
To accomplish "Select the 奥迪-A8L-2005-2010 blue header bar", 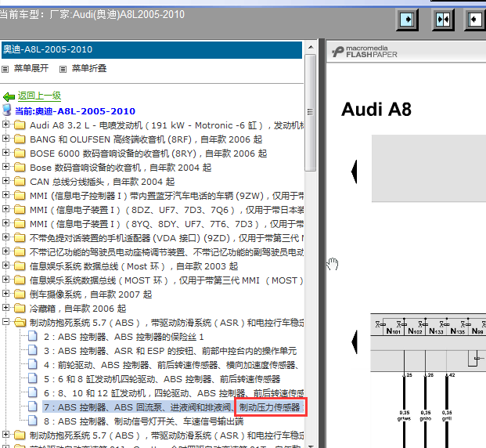I will [x=152, y=49].
